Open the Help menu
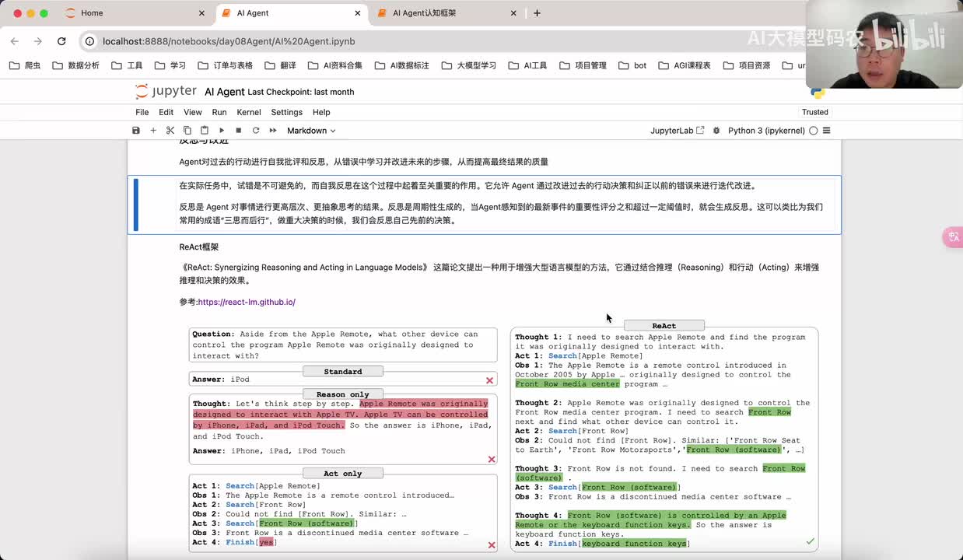The width and height of the screenshot is (963, 560). [x=321, y=112]
